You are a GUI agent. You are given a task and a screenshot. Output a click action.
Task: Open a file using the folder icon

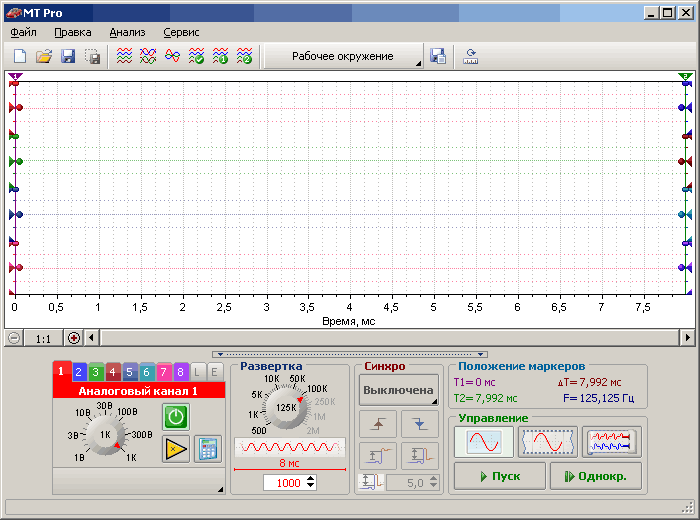44,57
